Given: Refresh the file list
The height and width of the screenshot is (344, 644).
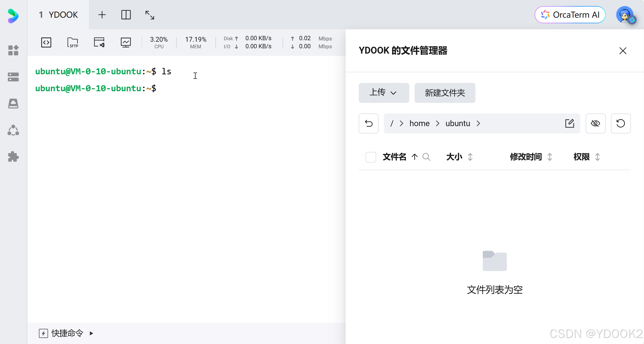Looking at the screenshot, I should (621, 123).
